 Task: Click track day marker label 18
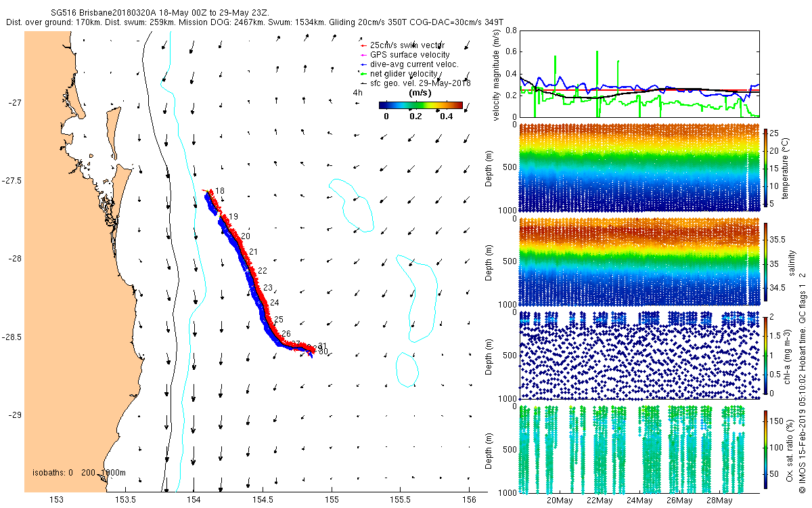(220, 192)
